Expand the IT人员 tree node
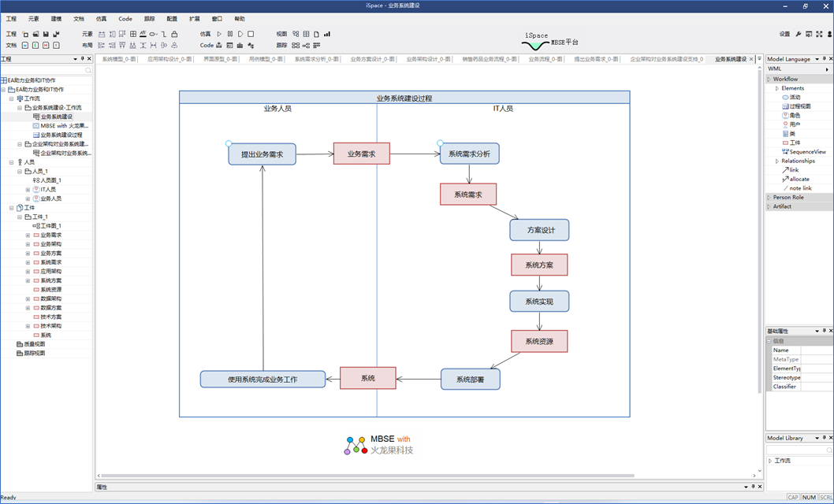 [28, 190]
